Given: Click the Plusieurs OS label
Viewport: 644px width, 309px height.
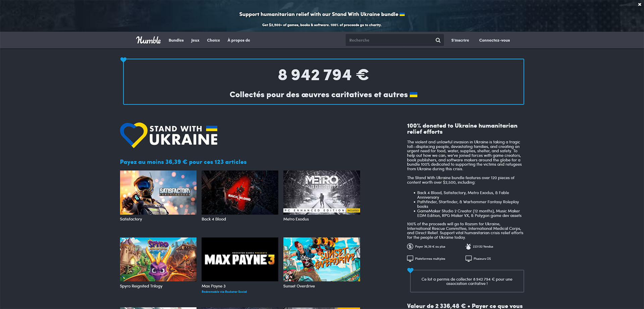Looking at the screenshot, I should click(482, 259).
